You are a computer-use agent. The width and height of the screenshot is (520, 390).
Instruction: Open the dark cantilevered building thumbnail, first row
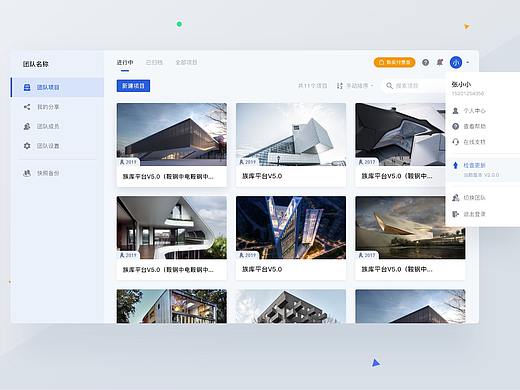point(172,134)
